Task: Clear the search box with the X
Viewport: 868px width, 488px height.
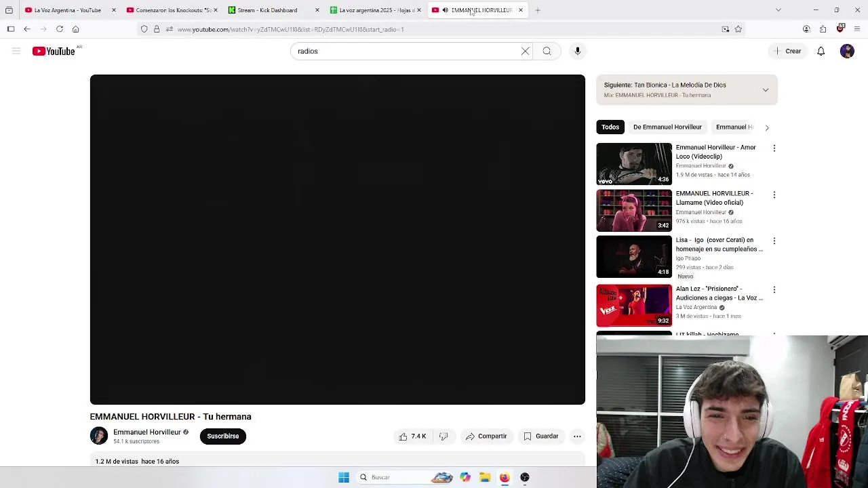Action: (525, 51)
